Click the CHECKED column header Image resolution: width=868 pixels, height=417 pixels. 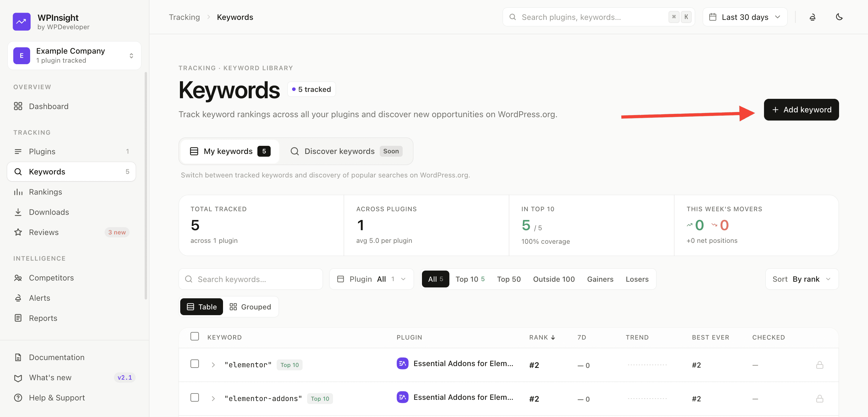769,337
